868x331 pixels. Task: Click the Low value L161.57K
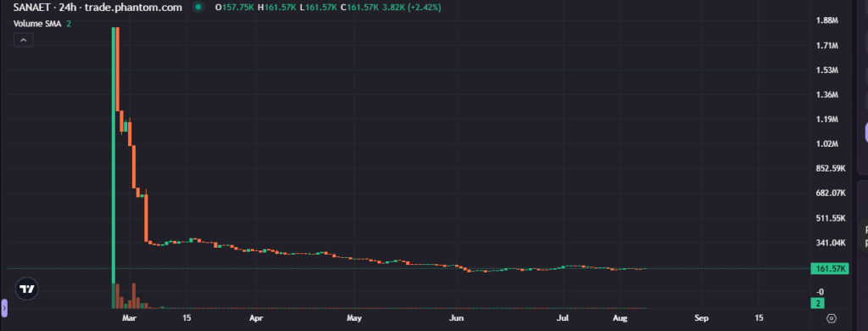(x=319, y=8)
